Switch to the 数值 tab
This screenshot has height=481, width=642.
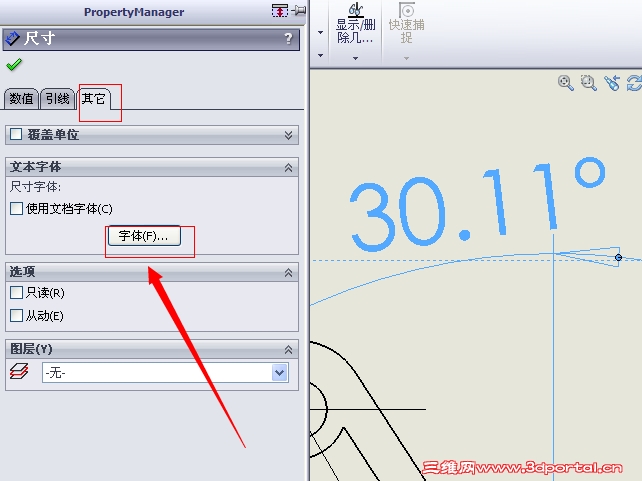pyautogui.click(x=21, y=99)
